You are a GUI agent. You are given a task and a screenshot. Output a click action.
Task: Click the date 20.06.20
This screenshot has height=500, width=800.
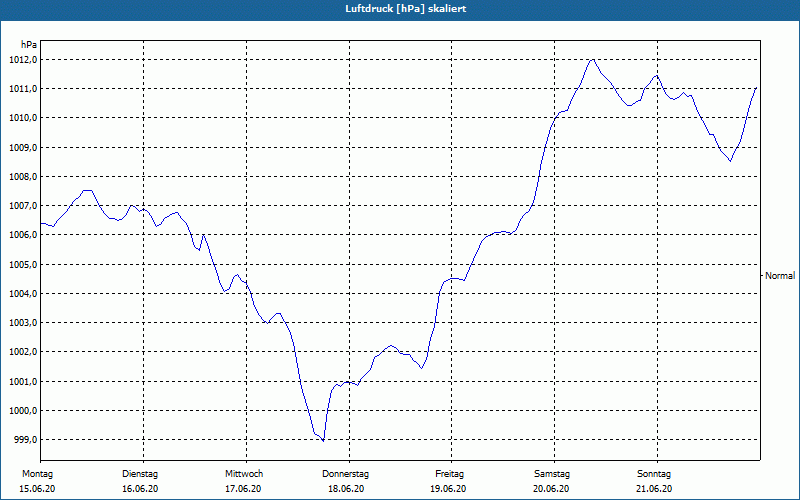click(551, 489)
